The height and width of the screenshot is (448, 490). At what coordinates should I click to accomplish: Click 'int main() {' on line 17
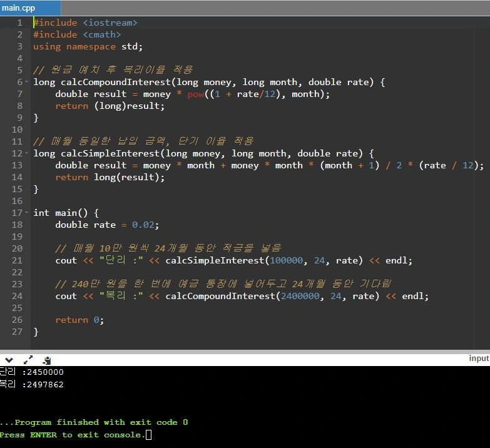click(66, 213)
